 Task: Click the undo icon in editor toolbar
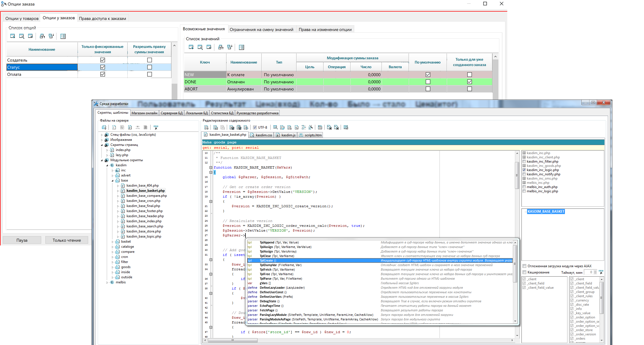tap(216, 127)
